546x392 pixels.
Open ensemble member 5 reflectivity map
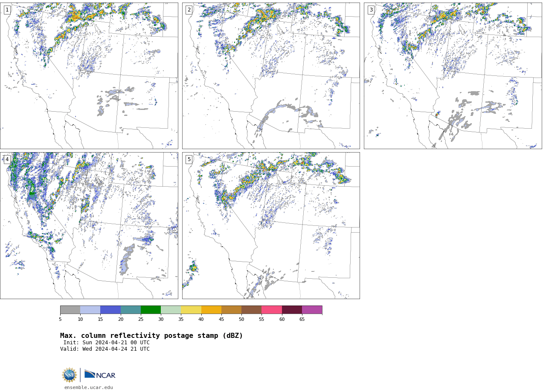(271, 225)
